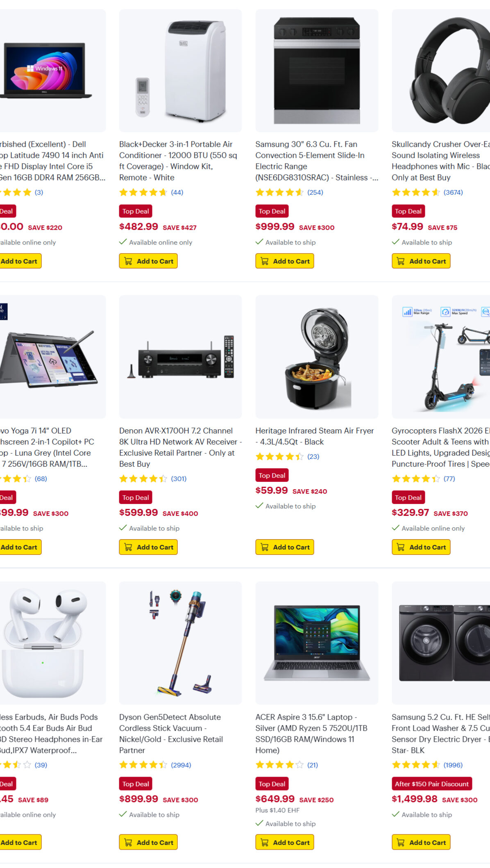The width and height of the screenshot is (490, 868).
Task: Click cart icon on ACER Aspire button
Action: coord(265,842)
